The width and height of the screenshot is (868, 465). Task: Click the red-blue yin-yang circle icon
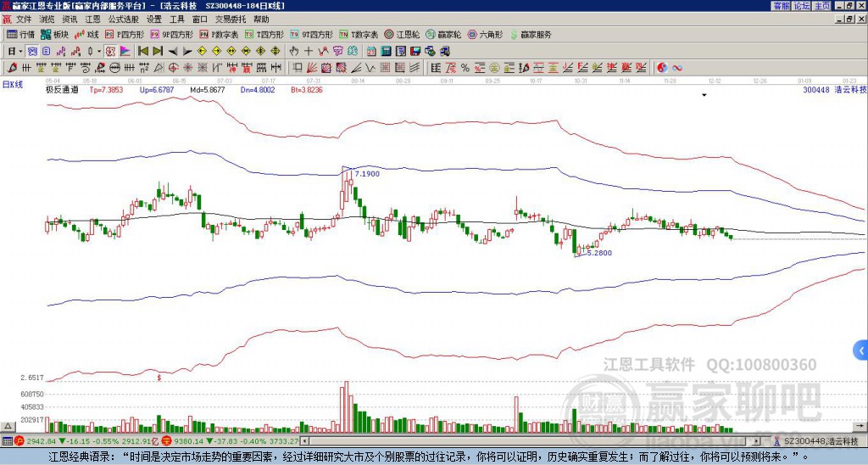(662, 68)
